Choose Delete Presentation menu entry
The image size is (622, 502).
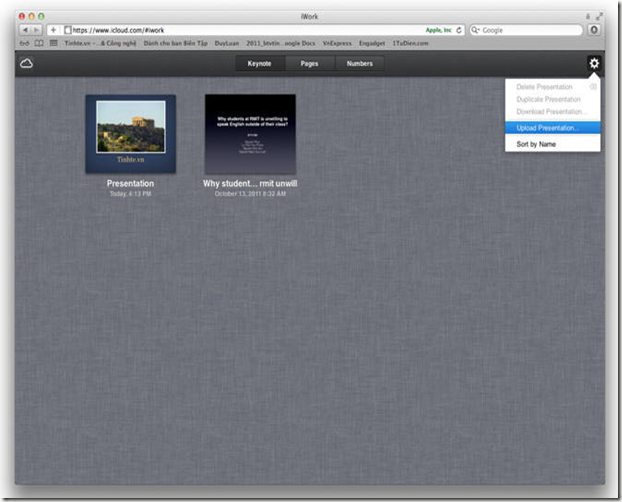553,87
